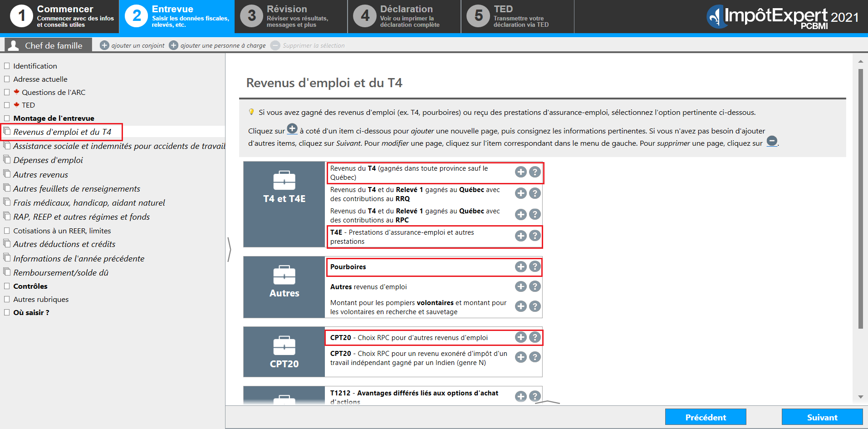Tick the Contrôles checkbox
868x429 pixels.
pos(7,286)
